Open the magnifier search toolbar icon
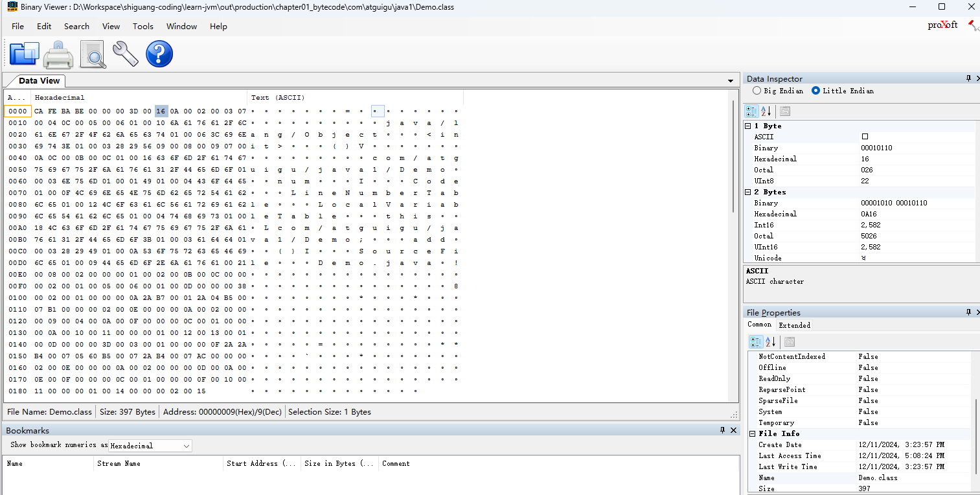 pos(93,54)
